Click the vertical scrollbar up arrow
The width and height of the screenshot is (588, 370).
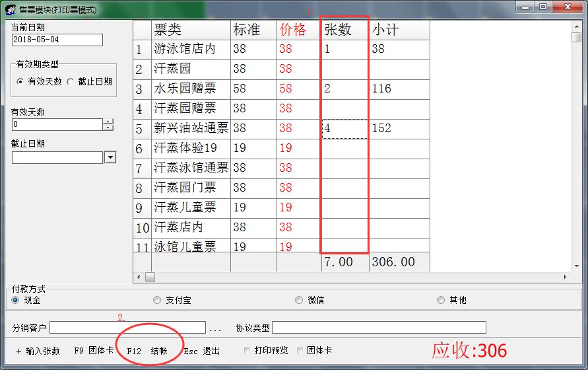pyautogui.click(x=577, y=26)
